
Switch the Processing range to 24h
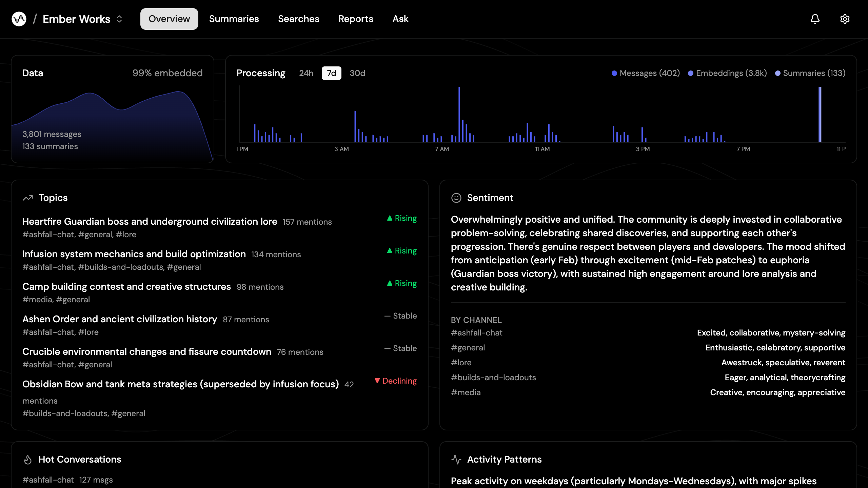[x=306, y=73]
